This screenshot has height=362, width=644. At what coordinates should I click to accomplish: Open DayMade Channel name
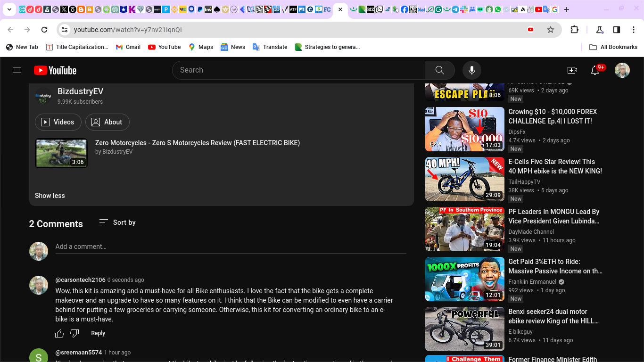pyautogui.click(x=531, y=232)
